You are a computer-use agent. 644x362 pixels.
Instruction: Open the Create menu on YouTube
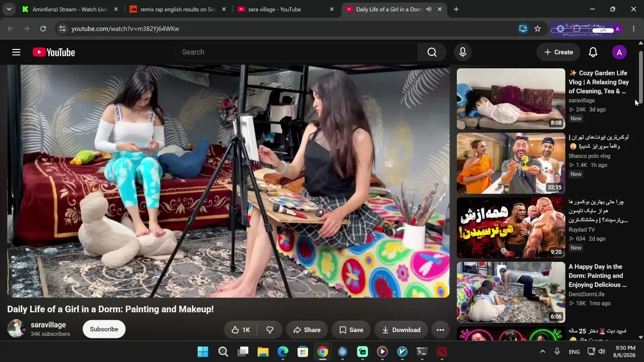pos(558,52)
